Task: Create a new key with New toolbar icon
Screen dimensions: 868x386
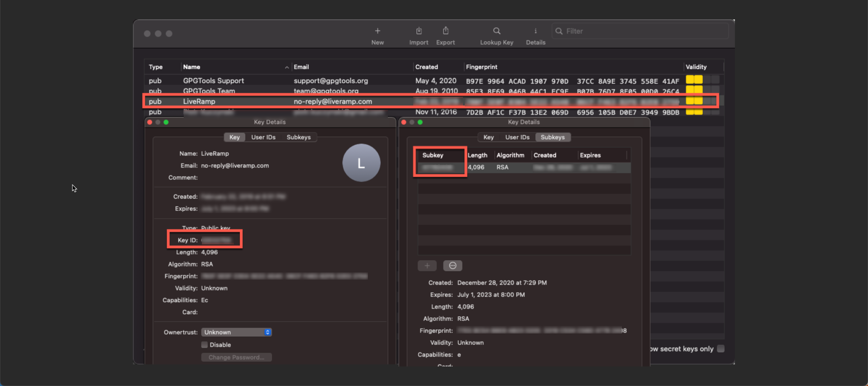Action: (377, 36)
